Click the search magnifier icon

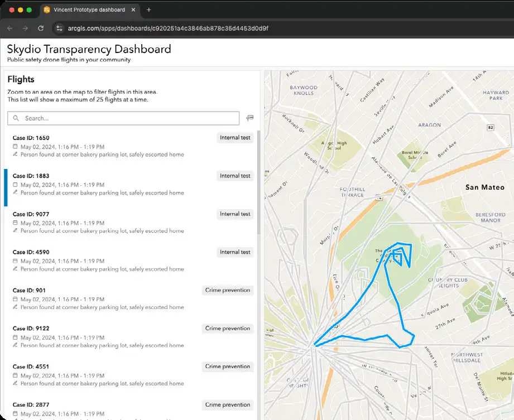pyautogui.click(x=16, y=118)
